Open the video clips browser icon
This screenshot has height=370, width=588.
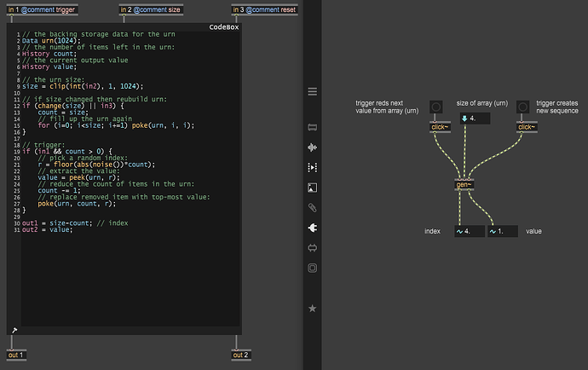click(312, 167)
